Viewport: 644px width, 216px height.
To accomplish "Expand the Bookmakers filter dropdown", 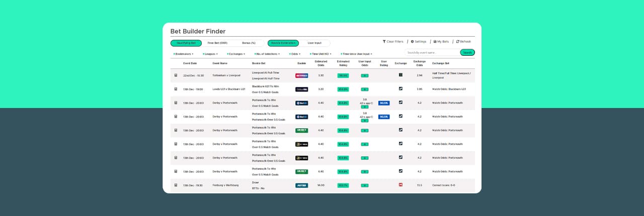I will click(183, 54).
